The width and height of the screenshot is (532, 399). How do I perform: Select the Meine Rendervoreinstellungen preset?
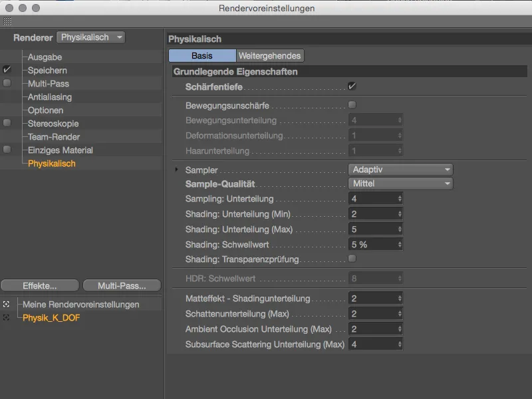(x=80, y=305)
